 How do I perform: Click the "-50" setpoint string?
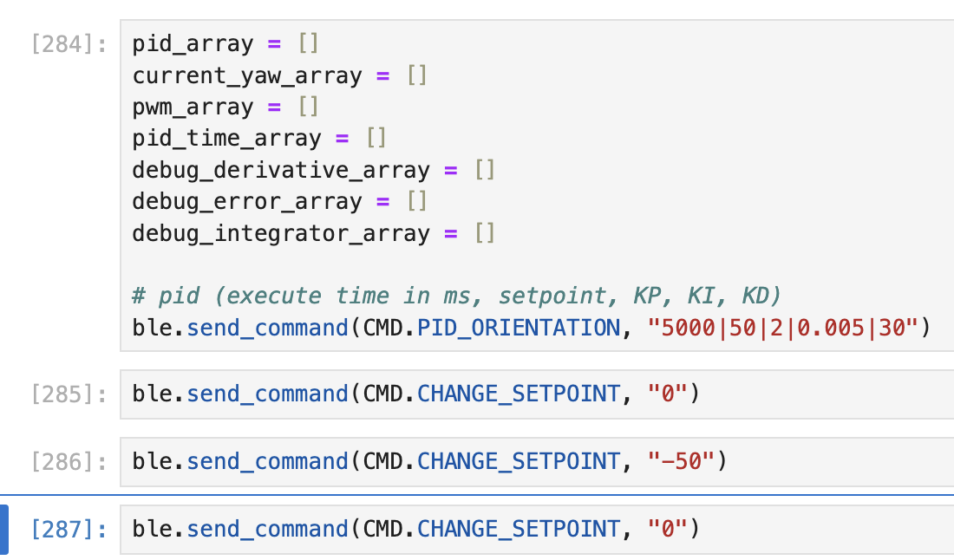pyautogui.click(x=681, y=461)
